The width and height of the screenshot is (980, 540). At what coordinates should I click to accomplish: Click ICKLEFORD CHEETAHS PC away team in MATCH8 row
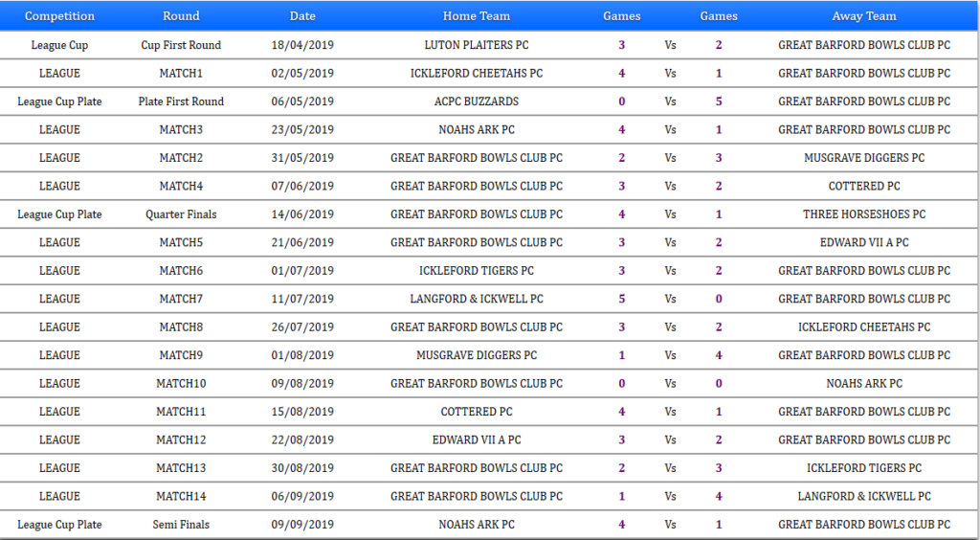point(864,326)
